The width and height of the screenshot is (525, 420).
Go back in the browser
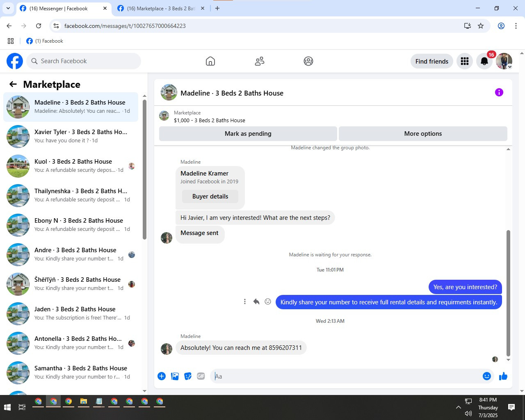coord(9,26)
